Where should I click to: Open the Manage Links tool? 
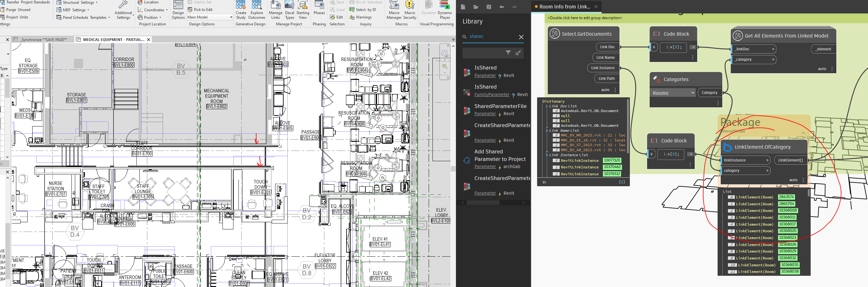[275, 10]
